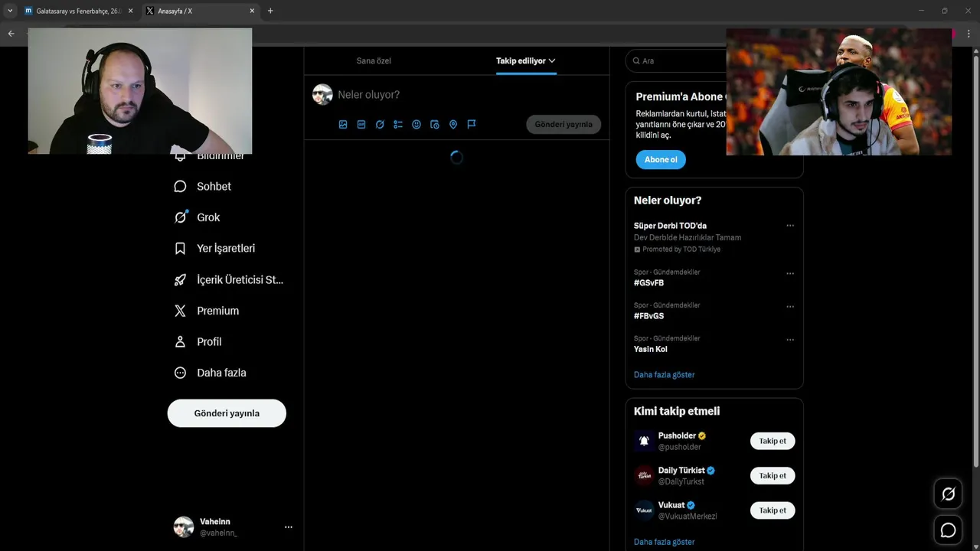Open more options for #GSvFB trend
The width and height of the screenshot is (980, 551).
click(790, 273)
